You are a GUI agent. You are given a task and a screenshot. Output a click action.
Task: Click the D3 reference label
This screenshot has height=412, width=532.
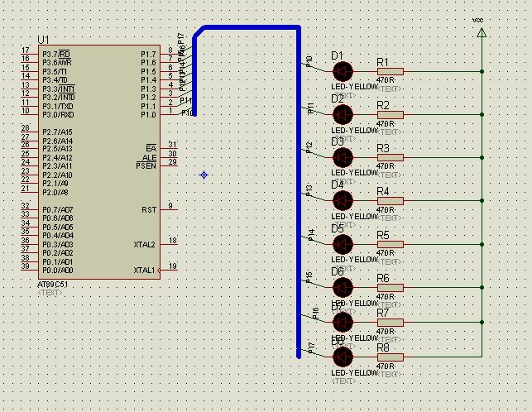[338, 141]
